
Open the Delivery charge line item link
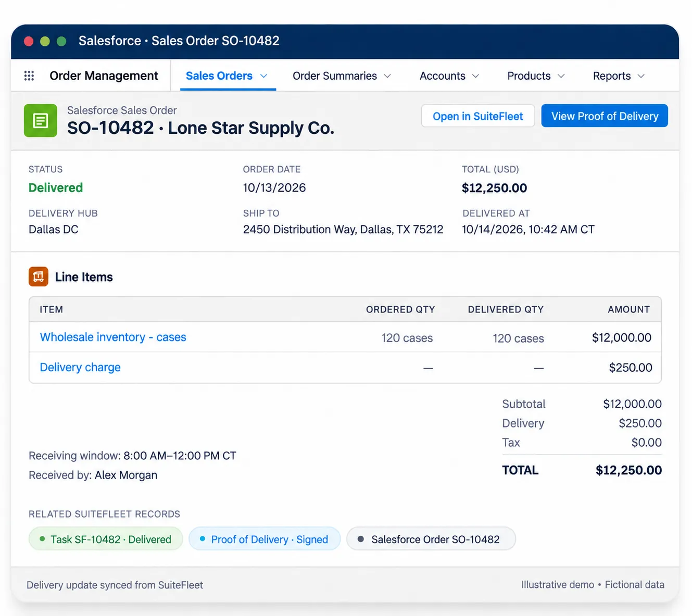pyautogui.click(x=80, y=368)
